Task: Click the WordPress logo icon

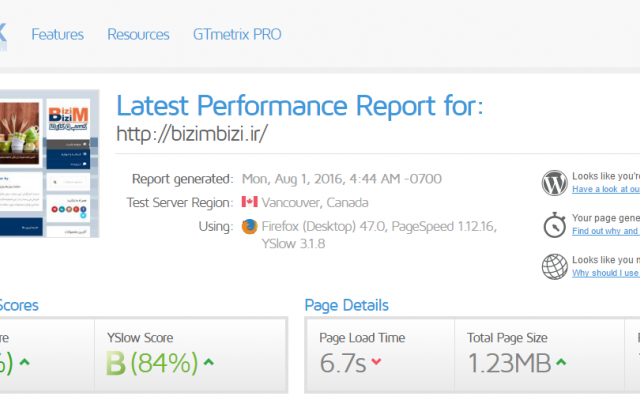Action: (554, 183)
